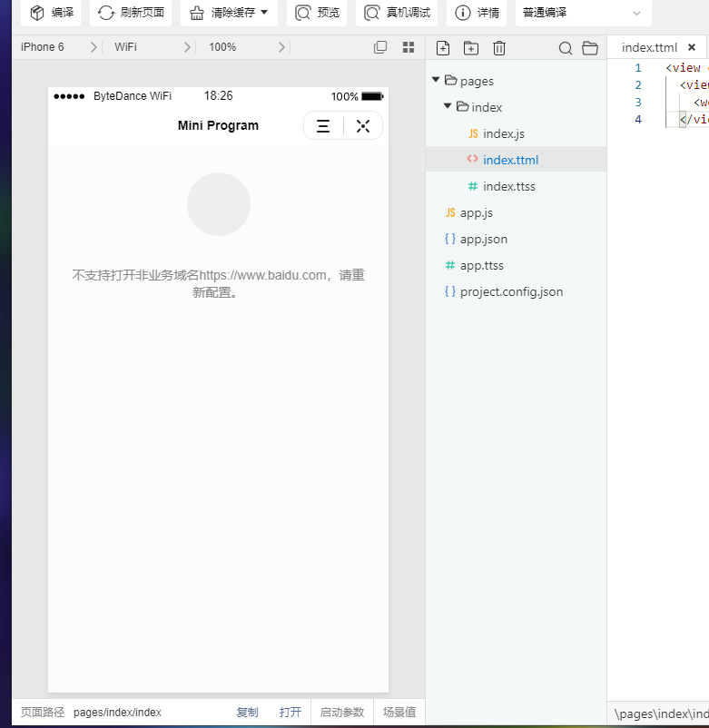Viewport: 709px width, 728px height.
Task: Click the clear cache broom icon
Action: coord(197,13)
